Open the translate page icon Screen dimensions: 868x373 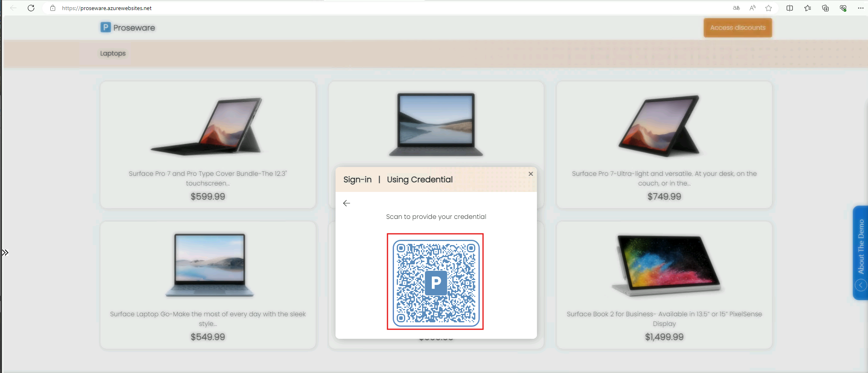pyautogui.click(x=736, y=8)
